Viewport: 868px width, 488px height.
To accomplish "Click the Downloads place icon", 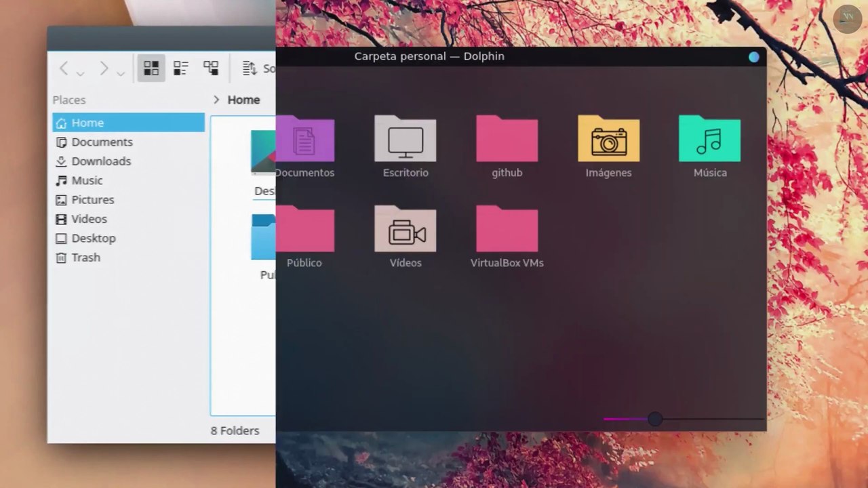I will point(61,161).
